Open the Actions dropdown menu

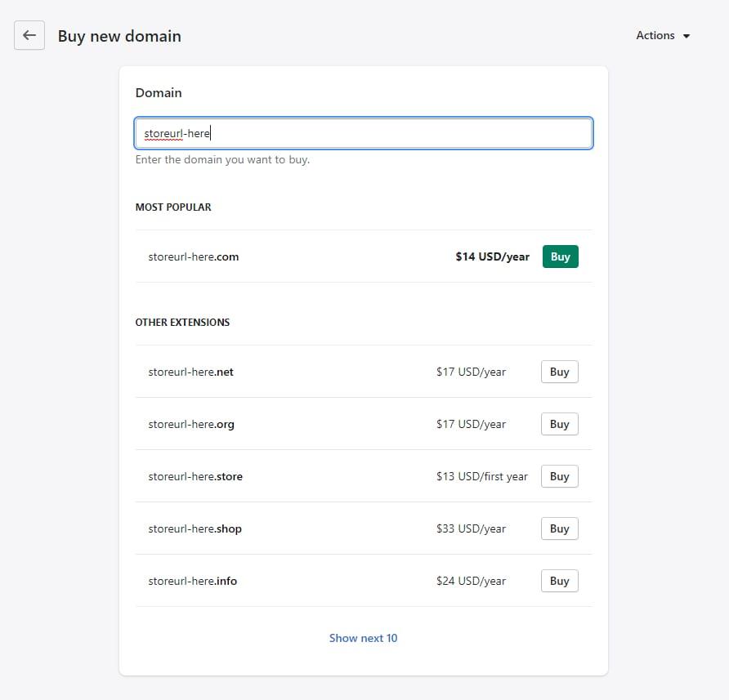(663, 35)
